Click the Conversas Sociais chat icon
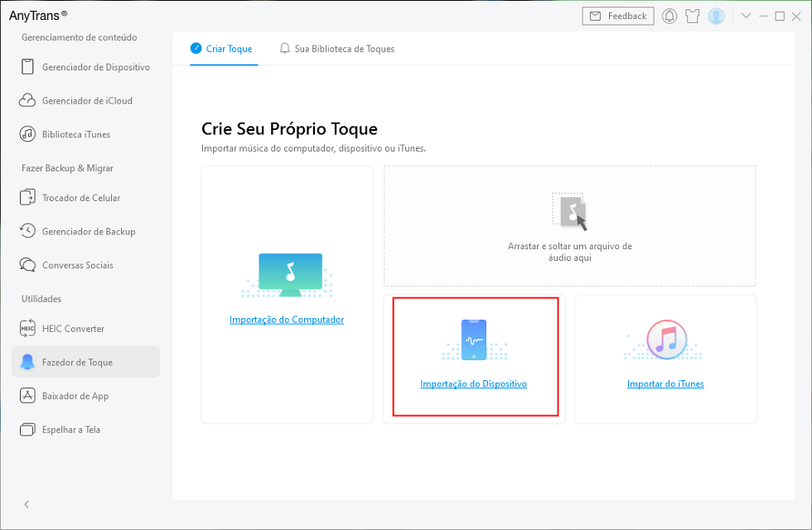The height and width of the screenshot is (530, 812). click(x=27, y=264)
